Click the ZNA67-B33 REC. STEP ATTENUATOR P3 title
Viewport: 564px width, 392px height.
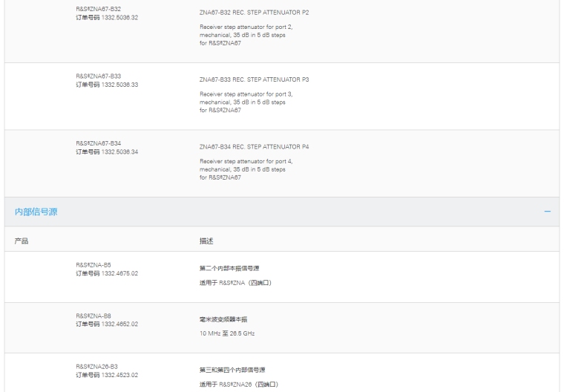(x=255, y=79)
